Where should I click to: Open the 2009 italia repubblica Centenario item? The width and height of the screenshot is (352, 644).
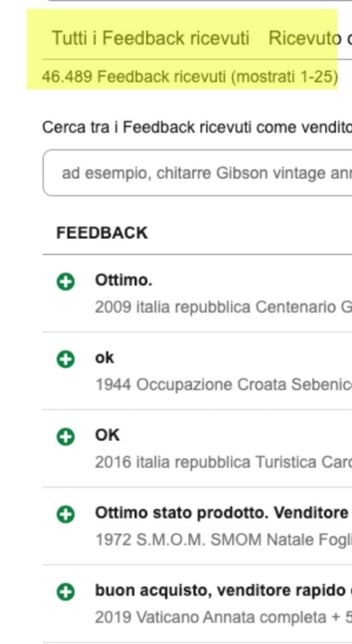click(x=224, y=307)
